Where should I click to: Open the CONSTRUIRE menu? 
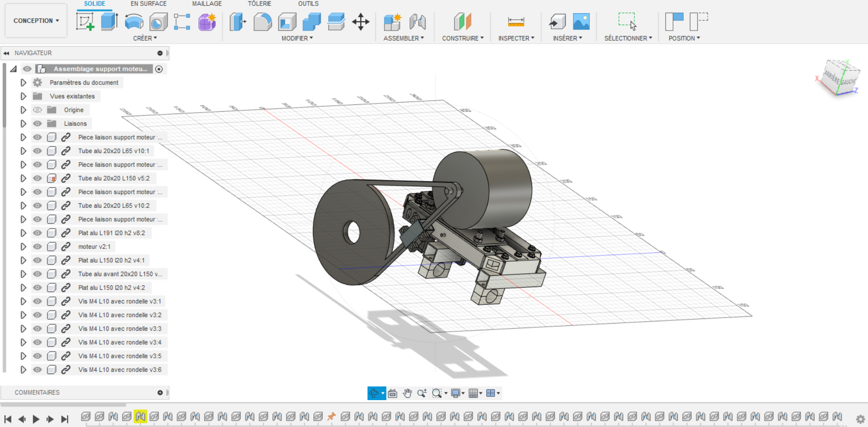[463, 38]
